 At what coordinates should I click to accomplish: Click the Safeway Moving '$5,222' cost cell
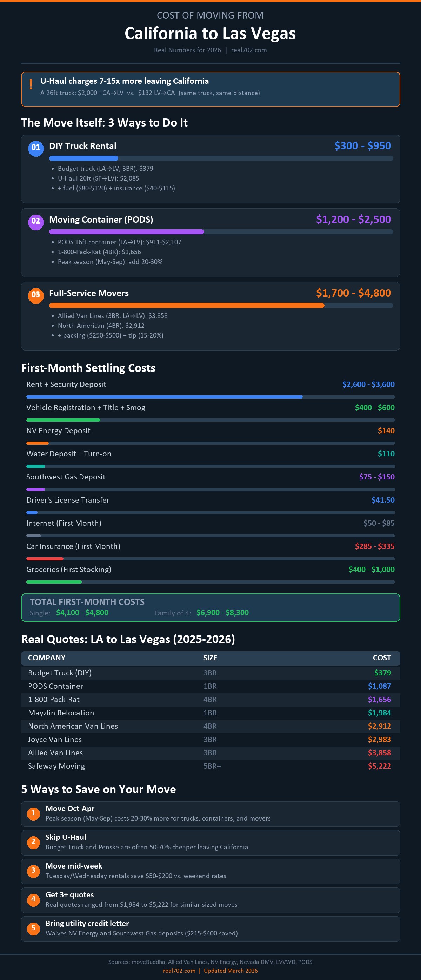click(379, 766)
